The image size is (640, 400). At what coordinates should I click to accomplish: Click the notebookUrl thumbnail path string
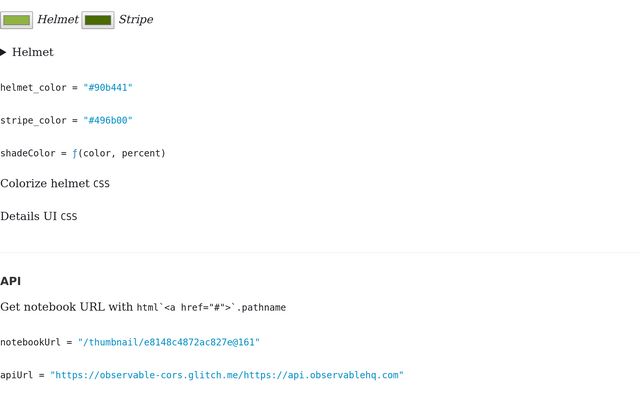tap(169, 342)
